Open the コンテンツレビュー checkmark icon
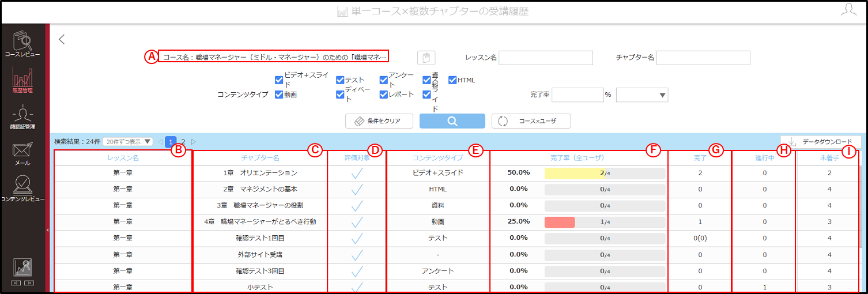The height and width of the screenshot is (294, 868). [x=22, y=184]
